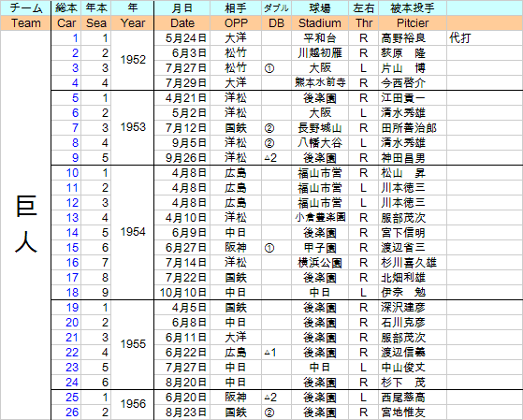
Task: Select date cell 10月10日
Action: [x=182, y=293]
